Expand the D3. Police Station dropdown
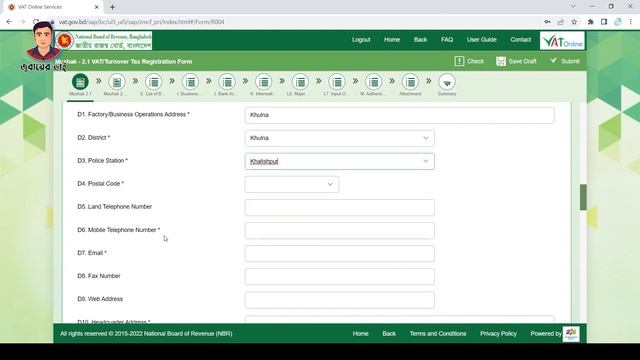This screenshot has width=640, height=360. [426, 161]
